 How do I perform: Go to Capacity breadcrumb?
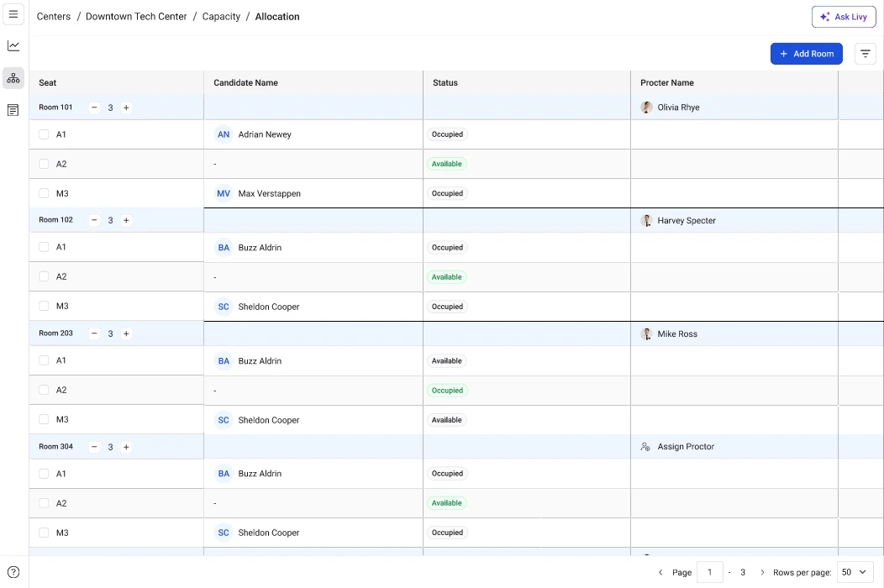click(221, 16)
